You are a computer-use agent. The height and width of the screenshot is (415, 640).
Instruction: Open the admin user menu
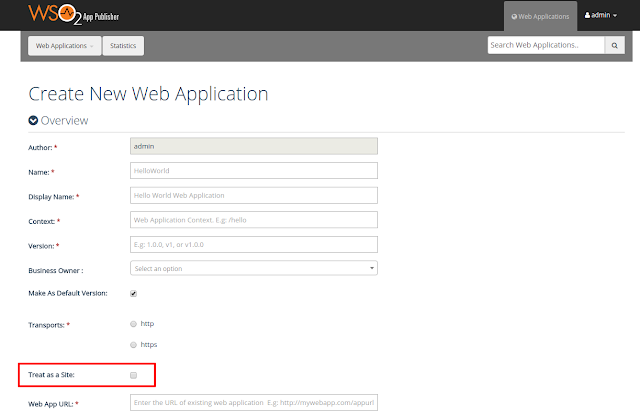point(600,15)
